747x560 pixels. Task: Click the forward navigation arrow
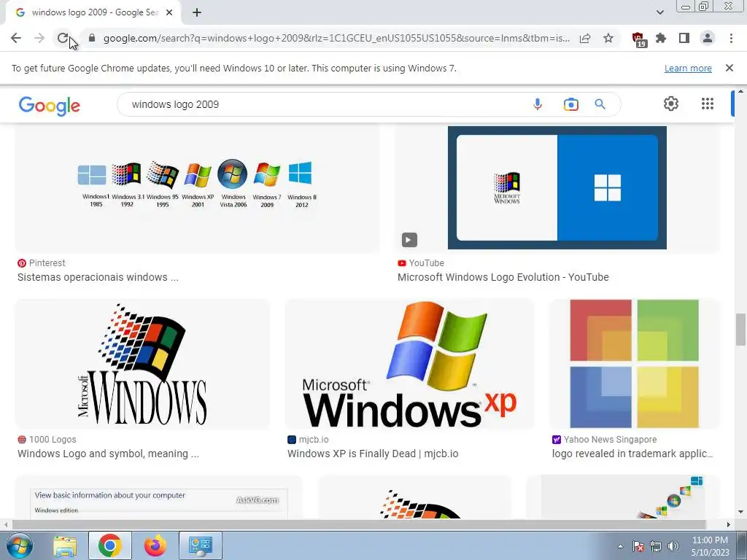(39, 38)
